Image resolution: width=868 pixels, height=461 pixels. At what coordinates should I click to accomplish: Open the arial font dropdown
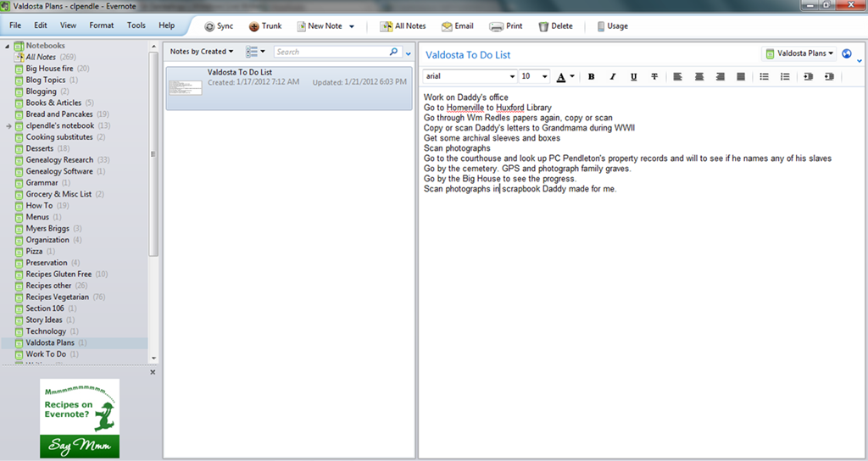(x=470, y=76)
